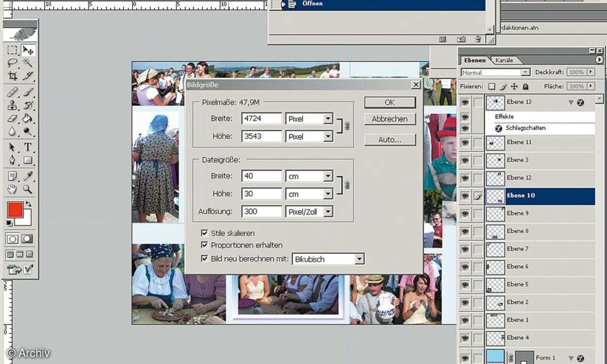Screen dimensions: 607x364
Task: Select the Path Selection arrow tool
Action: (12, 148)
